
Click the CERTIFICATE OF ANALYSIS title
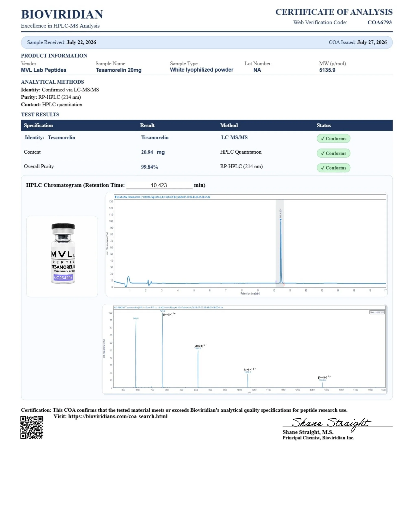334,12
